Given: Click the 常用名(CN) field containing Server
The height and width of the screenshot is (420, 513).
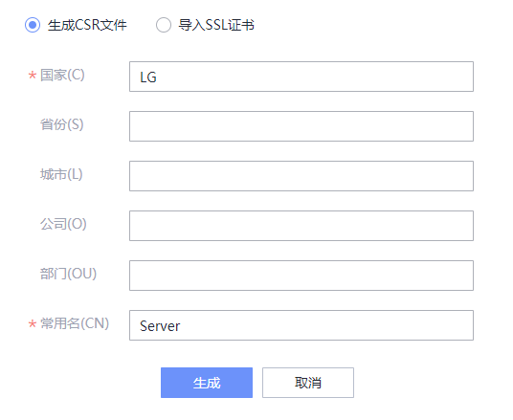Looking at the screenshot, I should click(301, 325).
